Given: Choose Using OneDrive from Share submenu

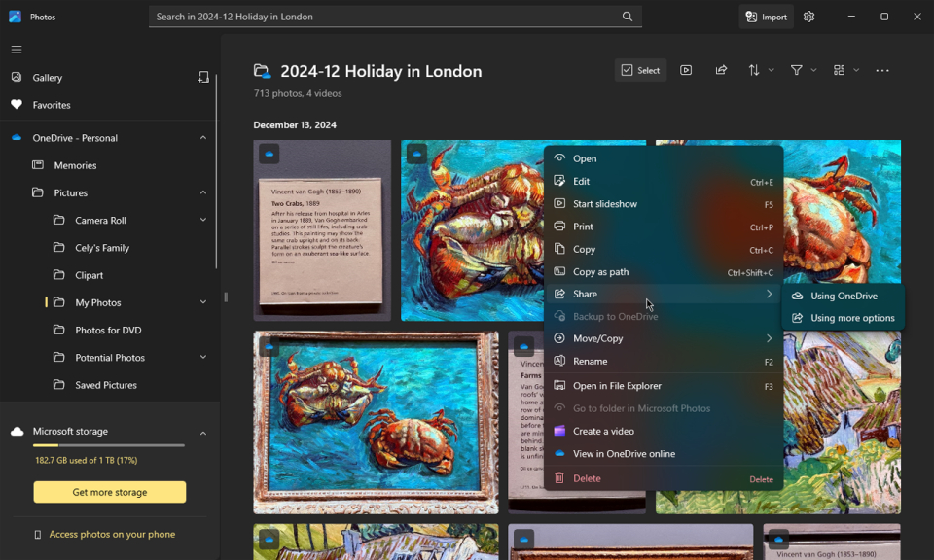Looking at the screenshot, I should pos(844,296).
